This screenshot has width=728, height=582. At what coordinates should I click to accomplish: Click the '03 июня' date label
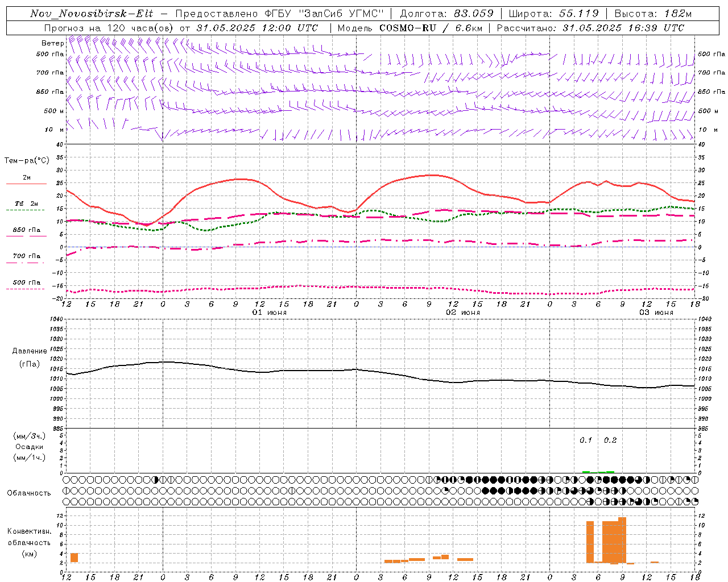click(656, 313)
